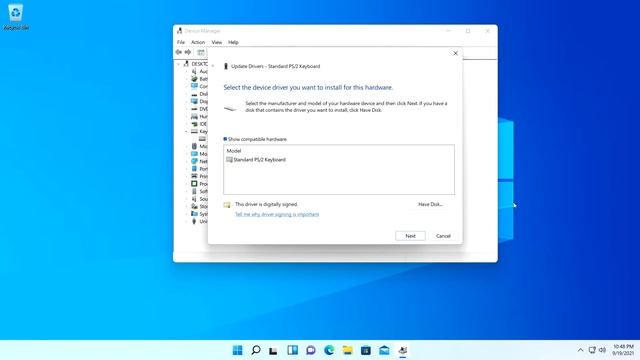Screen dimensions: 640x360
Task: Open Mail app from taskbar
Action: pyautogui.click(x=384, y=350)
